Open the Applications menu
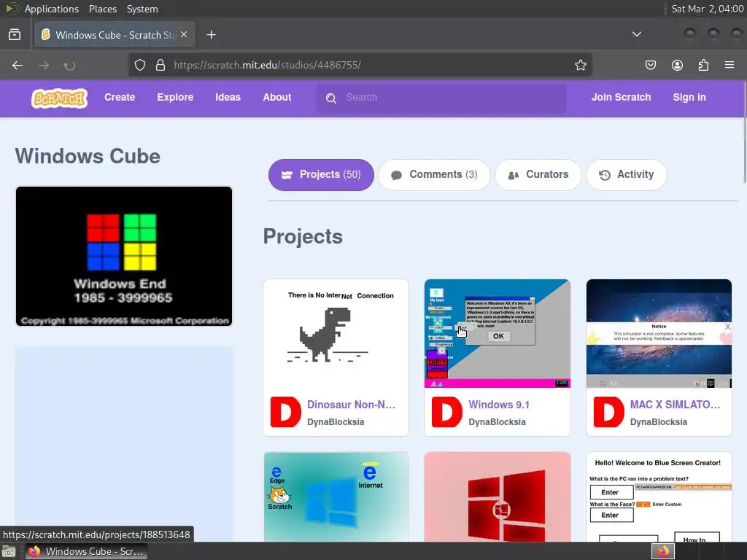 point(52,9)
